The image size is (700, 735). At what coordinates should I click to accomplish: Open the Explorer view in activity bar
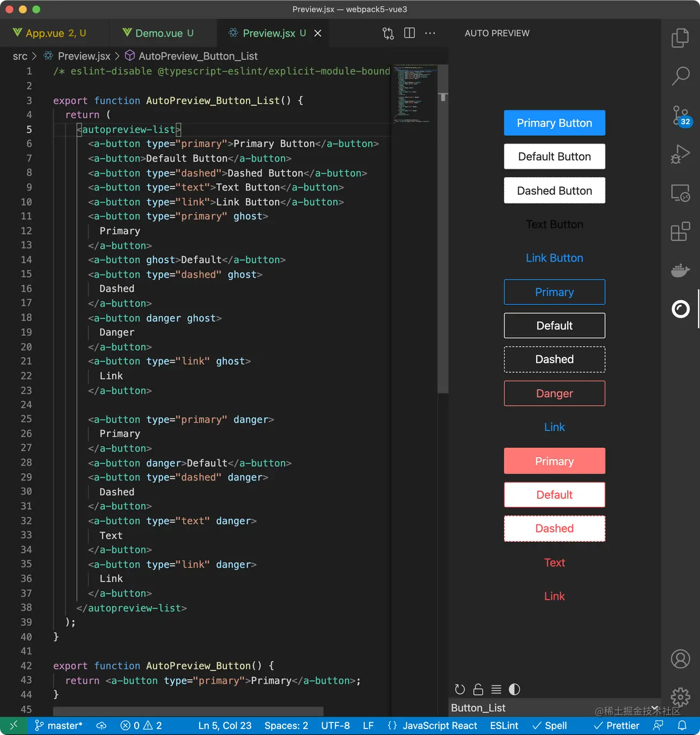click(x=680, y=38)
